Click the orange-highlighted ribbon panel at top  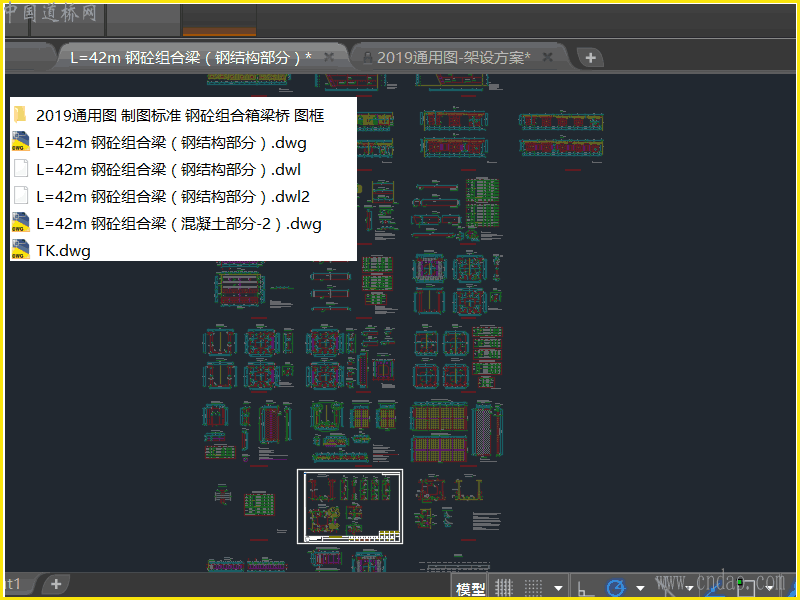click(x=219, y=20)
